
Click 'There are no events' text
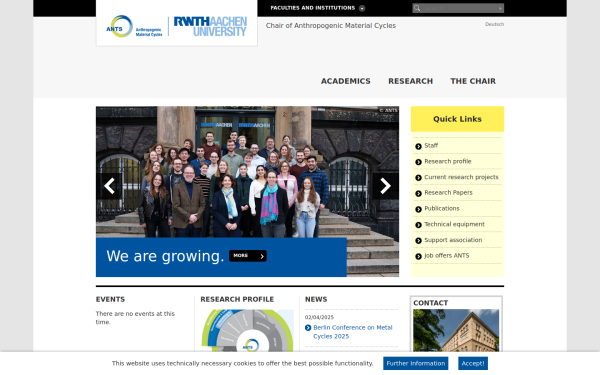tap(135, 318)
